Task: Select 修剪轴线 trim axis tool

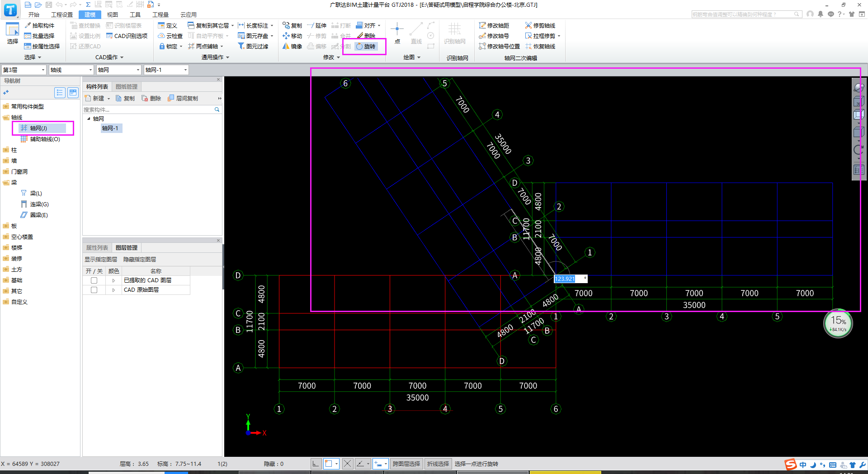Action: pyautogui.click(x=540, y=25)
